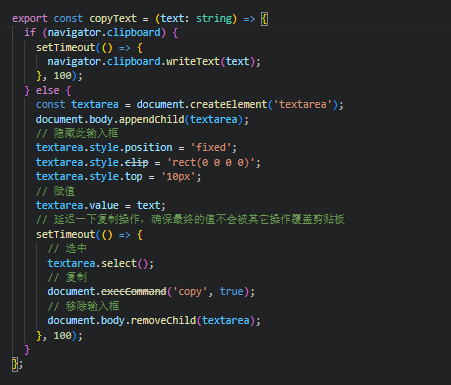Viewport: 451px width, 385px height.
Task: Click 'navigator.clipboard.writeText(text);' line
Action: [154, 62]
